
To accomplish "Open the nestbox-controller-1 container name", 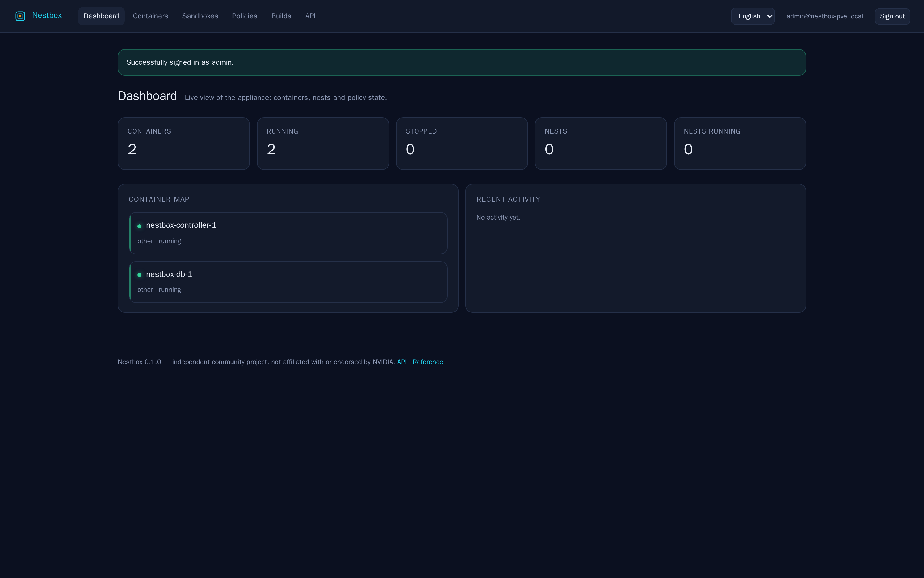I will (181, 225).
